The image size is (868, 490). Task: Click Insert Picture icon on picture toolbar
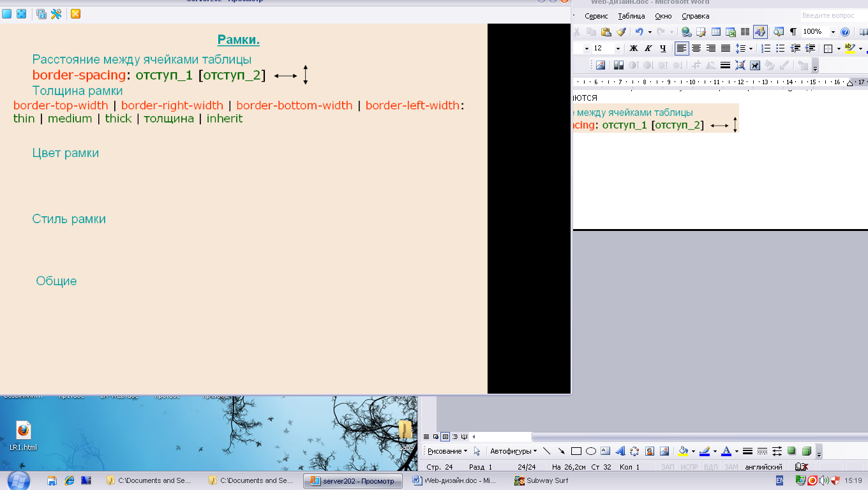pos(601,65)
